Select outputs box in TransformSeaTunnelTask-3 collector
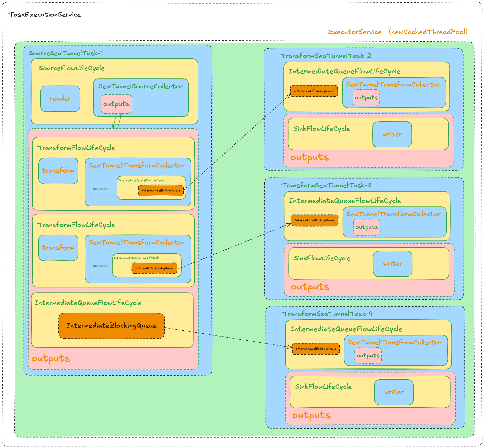 point(366,227)
